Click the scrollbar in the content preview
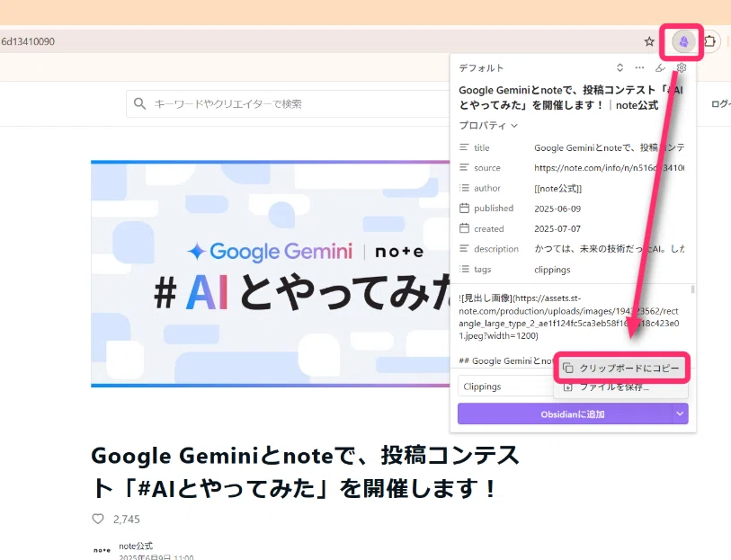The height and width of the screenshot is (560, 731). click(x=692, y=289)
